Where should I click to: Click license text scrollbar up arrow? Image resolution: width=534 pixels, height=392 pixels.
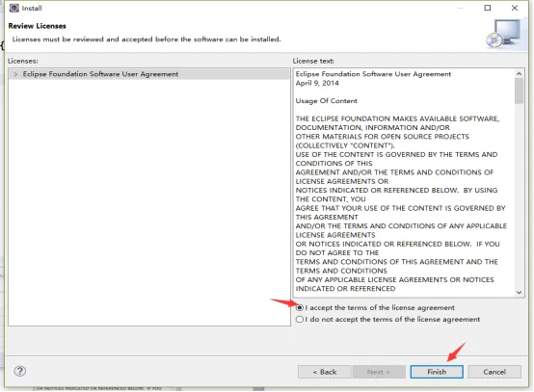coord(519,73)
